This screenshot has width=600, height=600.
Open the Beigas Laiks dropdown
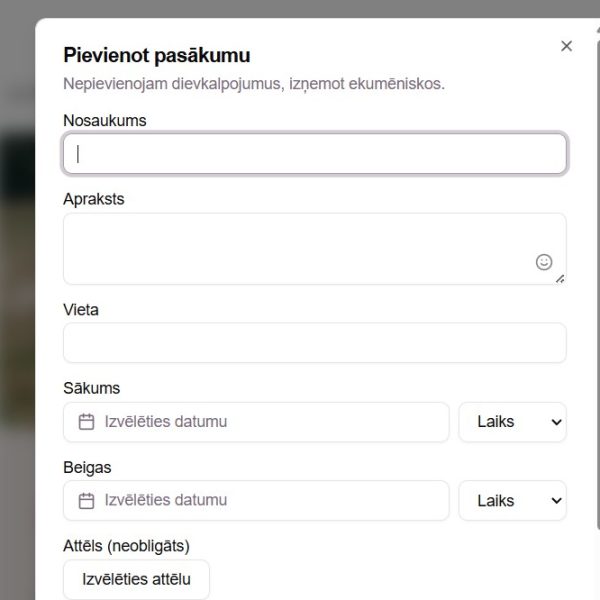click(x=512, y=500)
